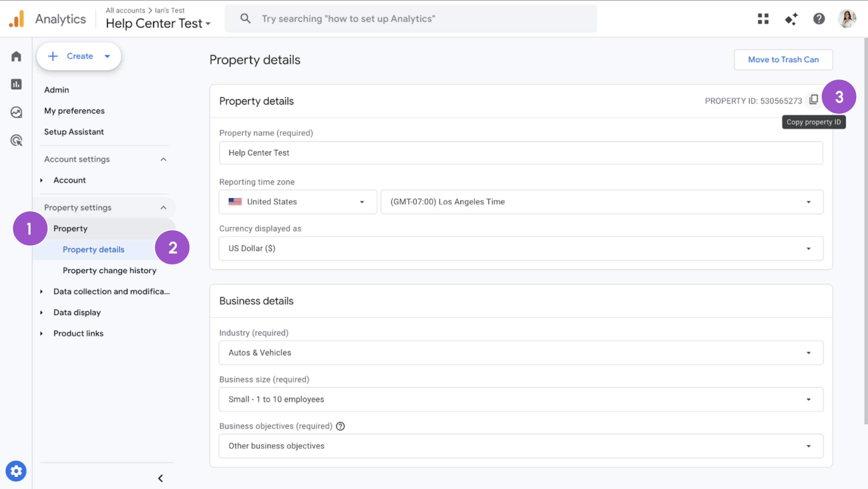Click the Ian's Test breadcrumb
Viewport: 868px width, 489px height.
click(170, 10)
